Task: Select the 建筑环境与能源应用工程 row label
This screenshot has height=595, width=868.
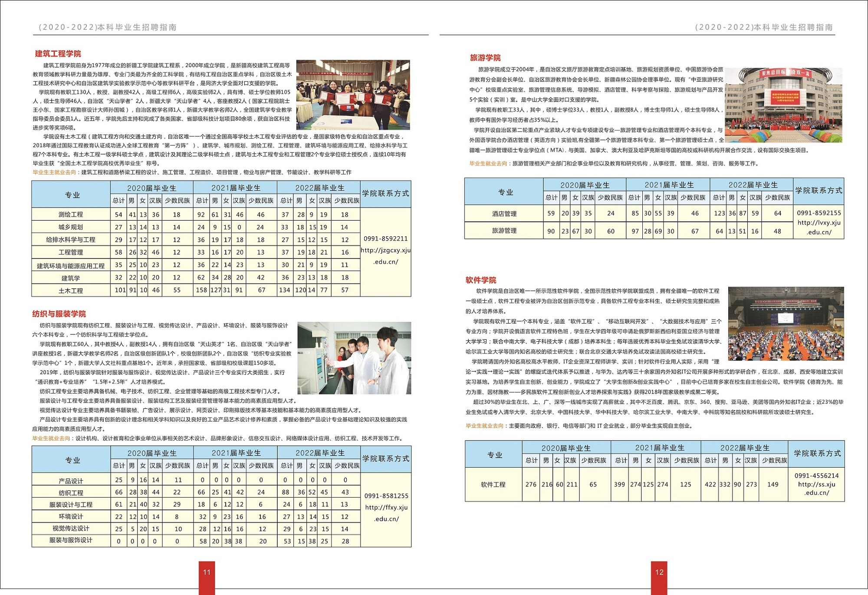Action: (x=71, y=266)
